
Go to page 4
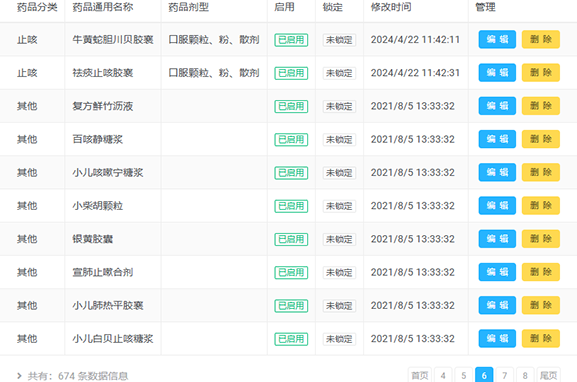click(x=443, y=375)
